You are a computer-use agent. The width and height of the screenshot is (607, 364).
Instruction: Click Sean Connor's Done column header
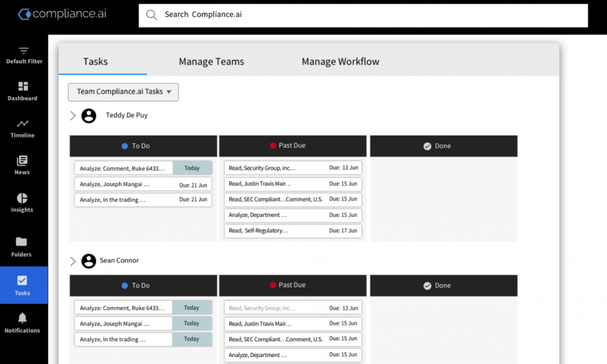pos(443,285)
